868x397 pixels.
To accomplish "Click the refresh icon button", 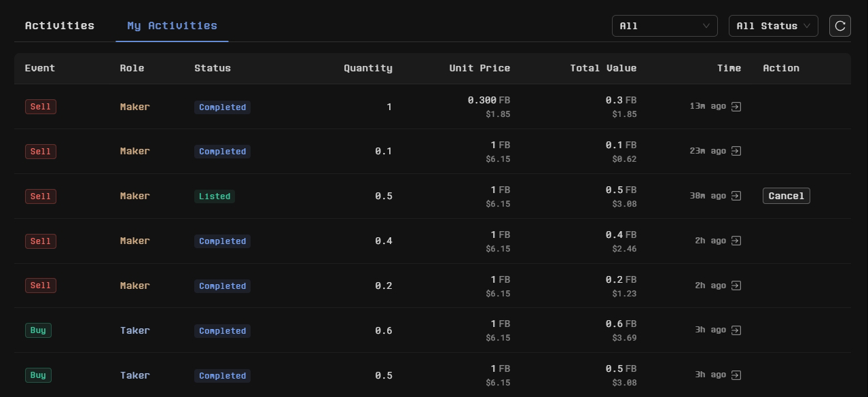I will tap(840, 26).
